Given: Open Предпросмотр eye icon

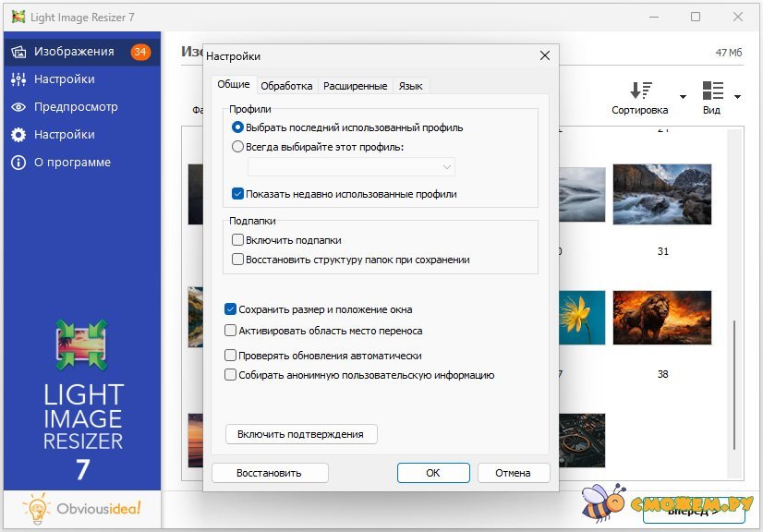Looking at the screenshot, I should [18, 107].
